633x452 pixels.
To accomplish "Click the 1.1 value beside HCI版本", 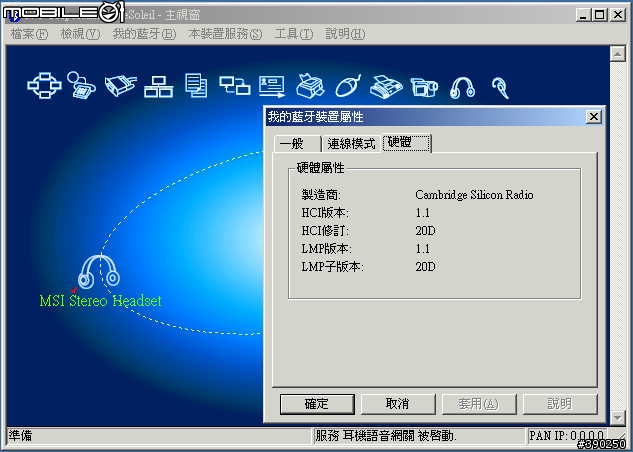I will 423,213.
